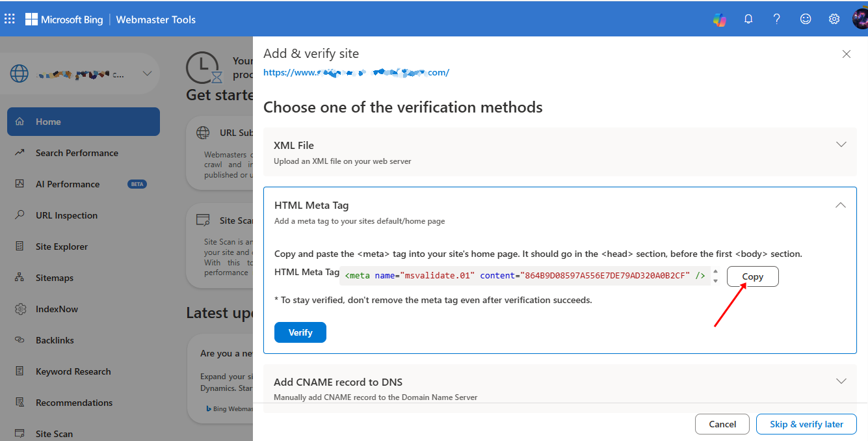Open Backlinks menu item
The image size is (868, 441).
[83, 340]
